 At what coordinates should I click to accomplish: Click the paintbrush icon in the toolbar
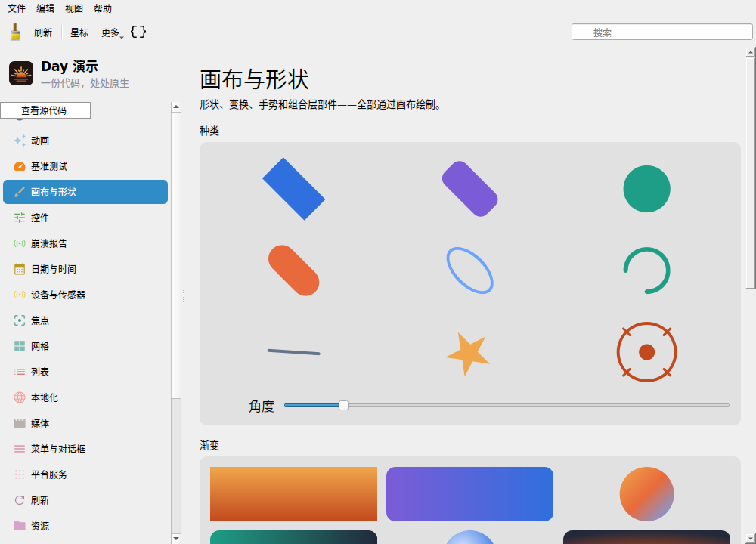15,32
